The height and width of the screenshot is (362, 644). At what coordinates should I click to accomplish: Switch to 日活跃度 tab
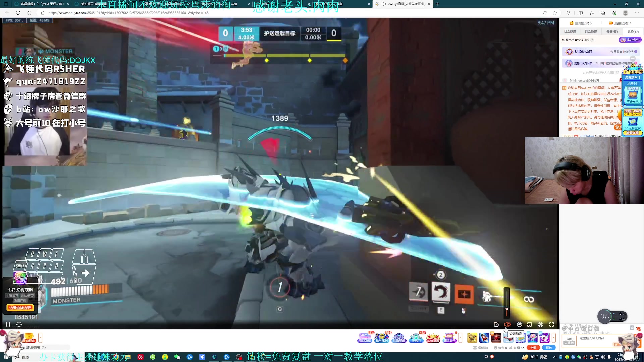(570, 32)
